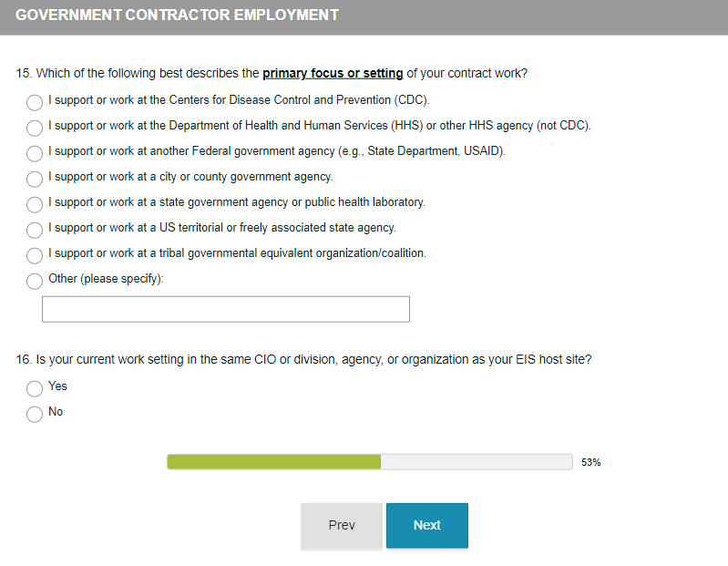Click the 'Other' specify text input box

click(x=226, y=309)
